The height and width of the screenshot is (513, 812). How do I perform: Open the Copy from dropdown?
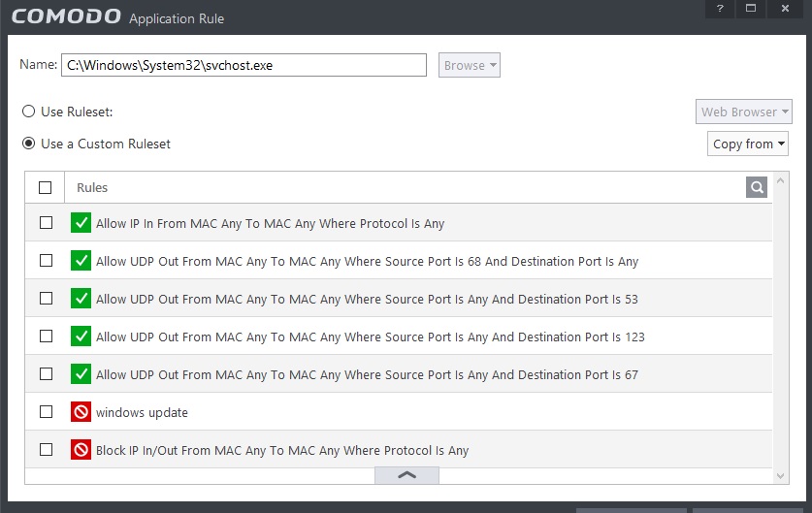point(748,144)
